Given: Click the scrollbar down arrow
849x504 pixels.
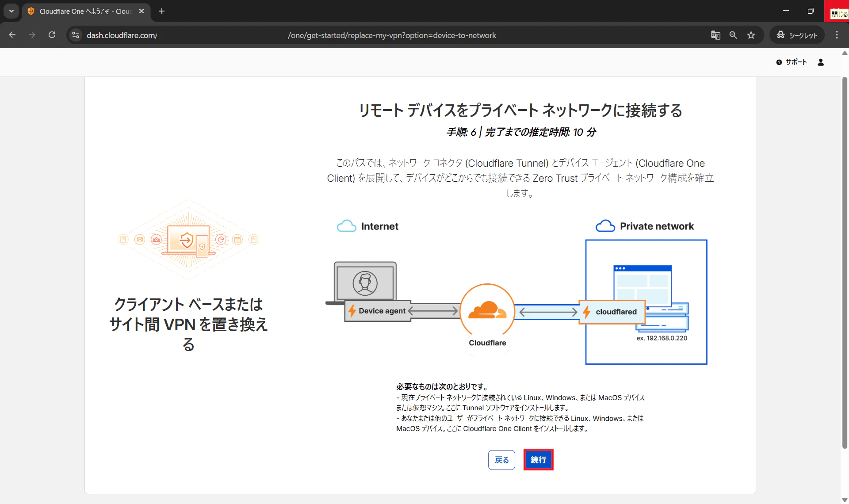Looking at the screenshot, I should [845, 500].
